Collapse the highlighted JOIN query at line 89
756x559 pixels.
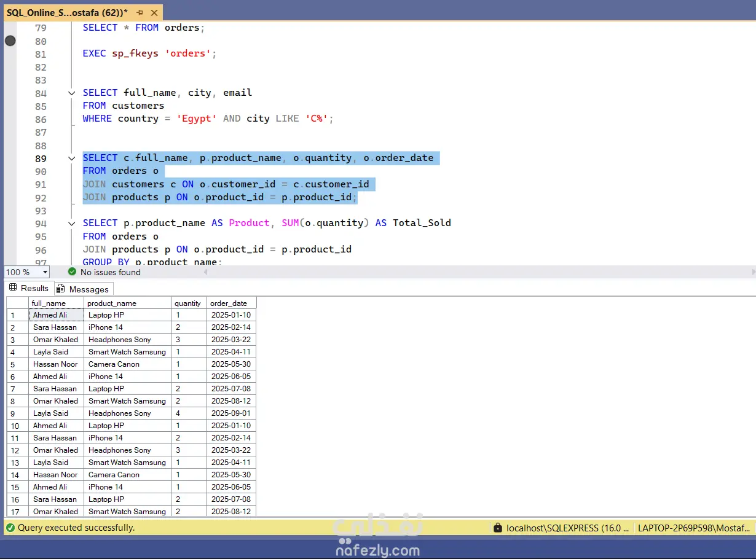click(x=71, y=158)
